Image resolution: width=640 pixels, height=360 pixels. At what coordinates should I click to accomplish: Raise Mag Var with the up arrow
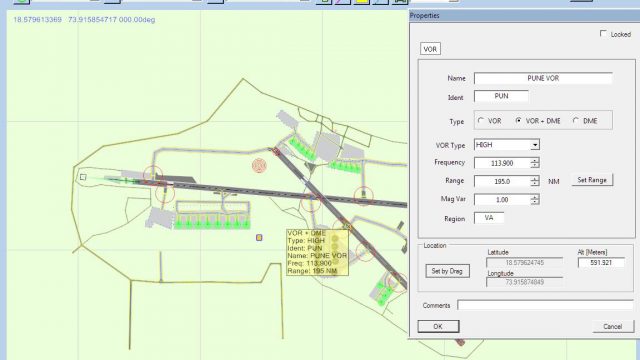point(535,197)
